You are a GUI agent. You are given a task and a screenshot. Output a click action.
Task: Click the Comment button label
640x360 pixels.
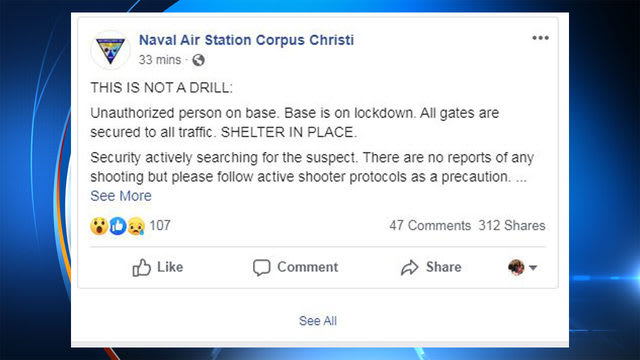coord(307,267)
